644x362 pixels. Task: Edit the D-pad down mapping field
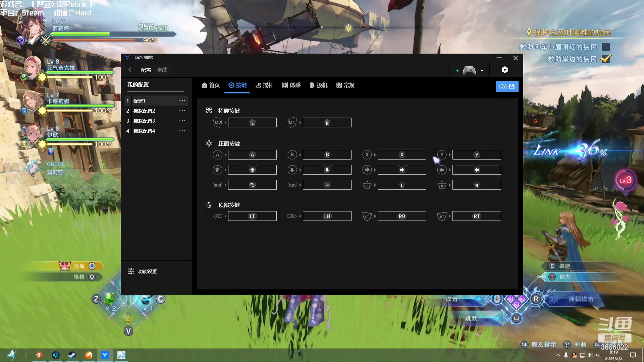point(327,170)
